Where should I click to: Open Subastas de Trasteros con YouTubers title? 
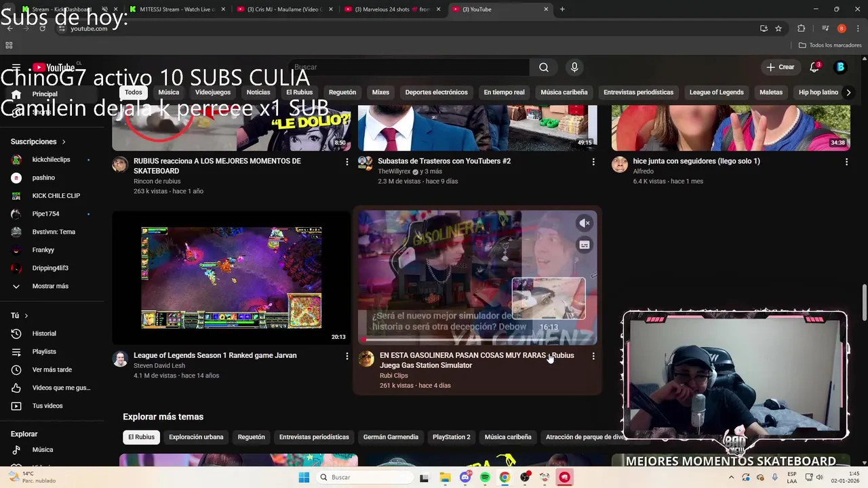coord(444,161)
